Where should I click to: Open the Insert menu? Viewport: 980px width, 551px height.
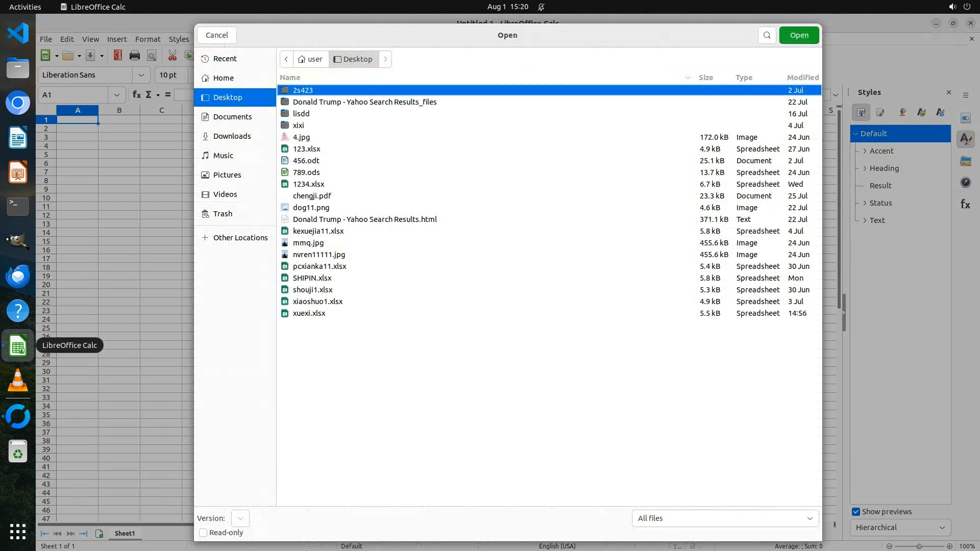[x=117, y=39]
